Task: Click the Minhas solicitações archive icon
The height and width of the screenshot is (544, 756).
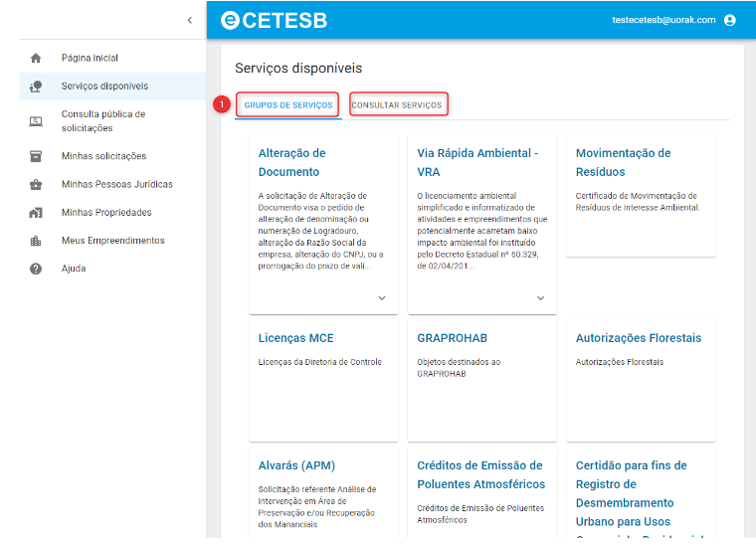Action: click(36, 156)
